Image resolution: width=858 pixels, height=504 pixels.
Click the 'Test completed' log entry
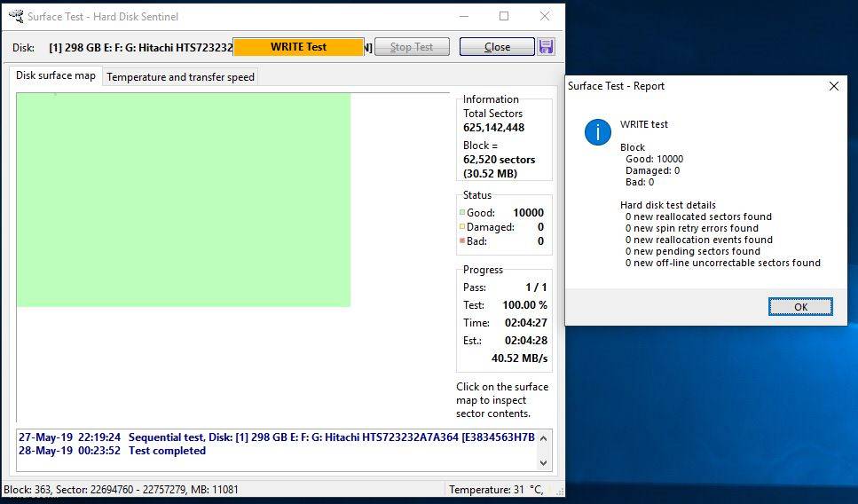point(167,451)
